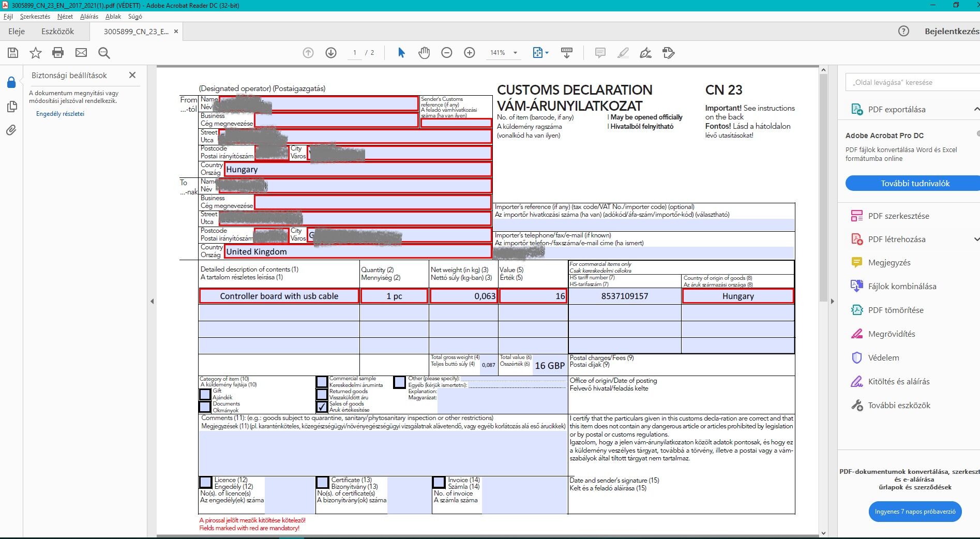The width and height of the screenshot is (980, 539).
Task: Open the Fájl menu
Action: point(8,17)
